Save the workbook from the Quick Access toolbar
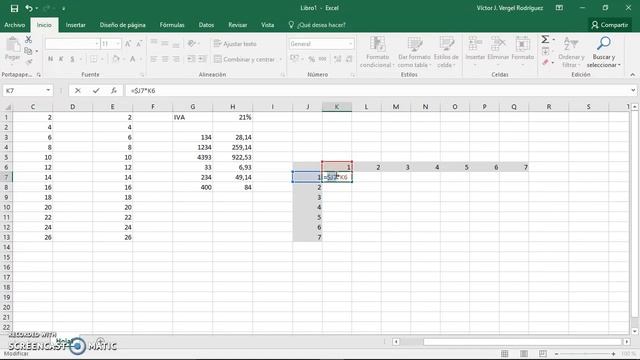The width and height of the screenshot is (640, 360). click(x=14, y=8)
